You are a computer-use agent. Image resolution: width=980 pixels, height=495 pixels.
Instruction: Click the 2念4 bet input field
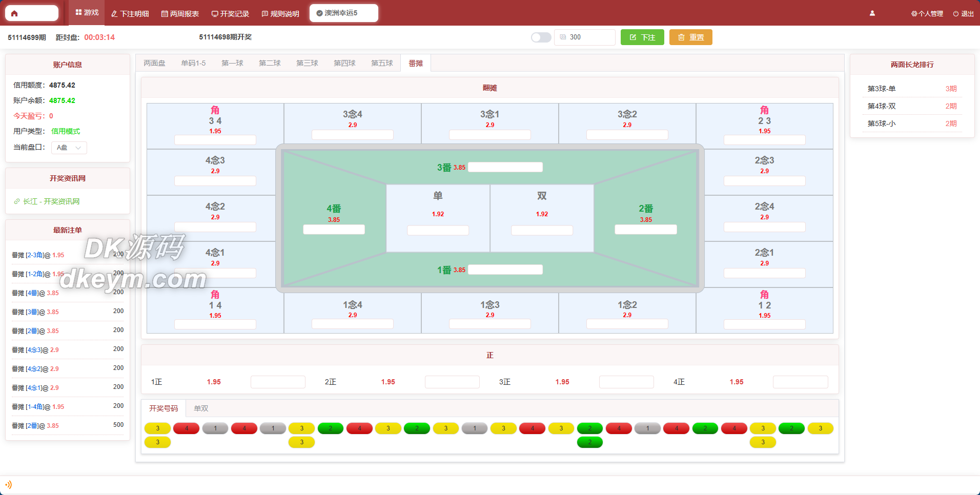765,227
